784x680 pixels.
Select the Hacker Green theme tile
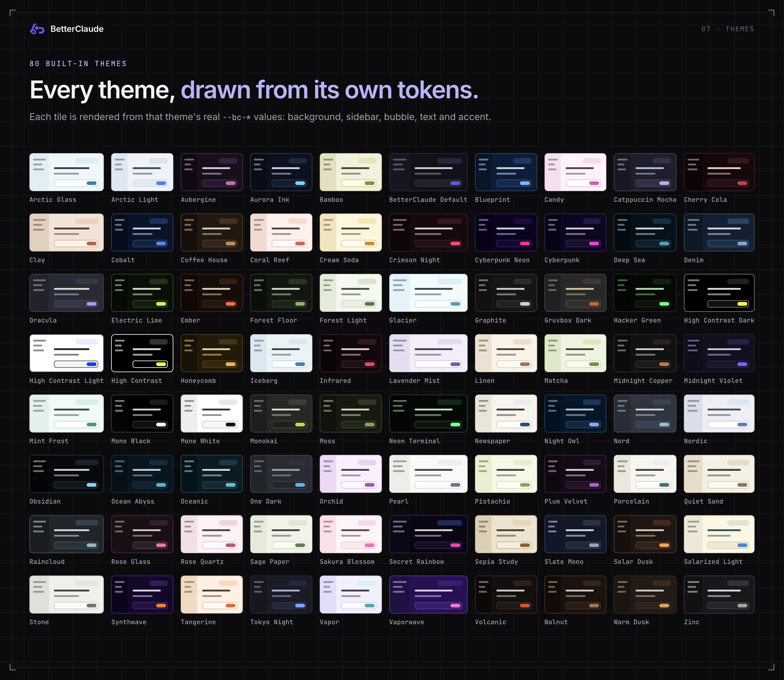(645, 293)
